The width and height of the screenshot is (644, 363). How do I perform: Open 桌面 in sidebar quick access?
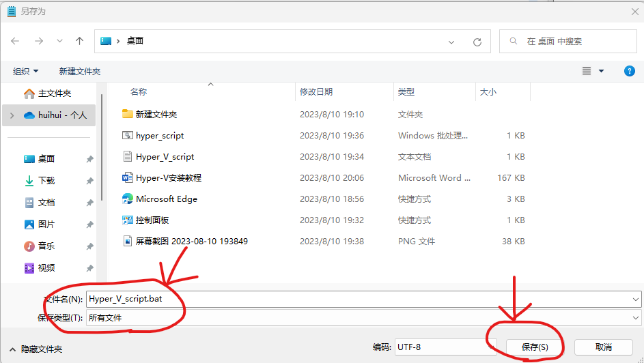(40, 159)
